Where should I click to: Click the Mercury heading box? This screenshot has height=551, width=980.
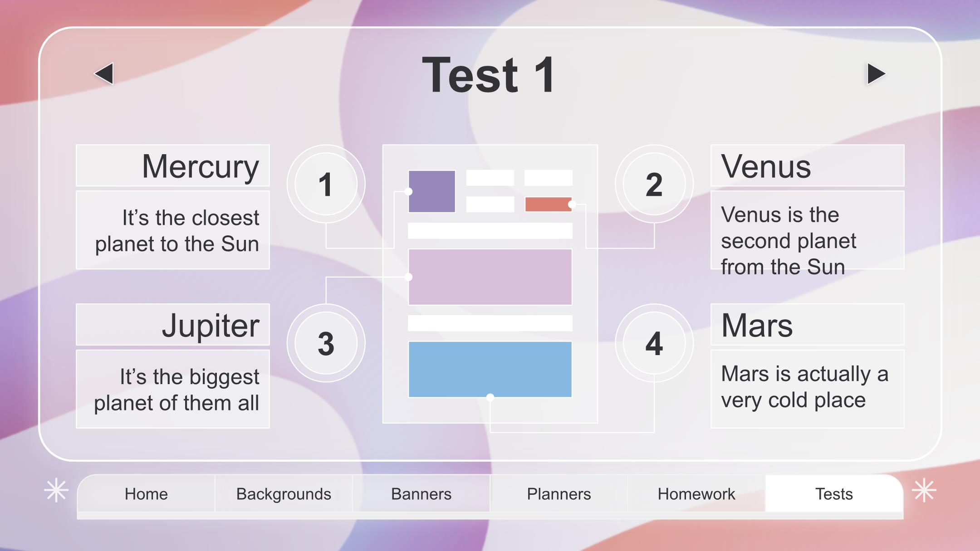click(x=173, y=166)
